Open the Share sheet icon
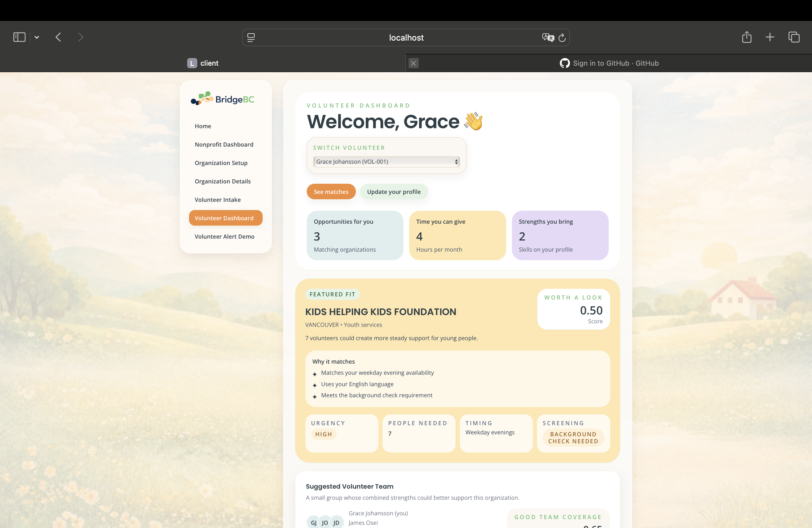Screen dimensions: 812x528 [746, 37]
